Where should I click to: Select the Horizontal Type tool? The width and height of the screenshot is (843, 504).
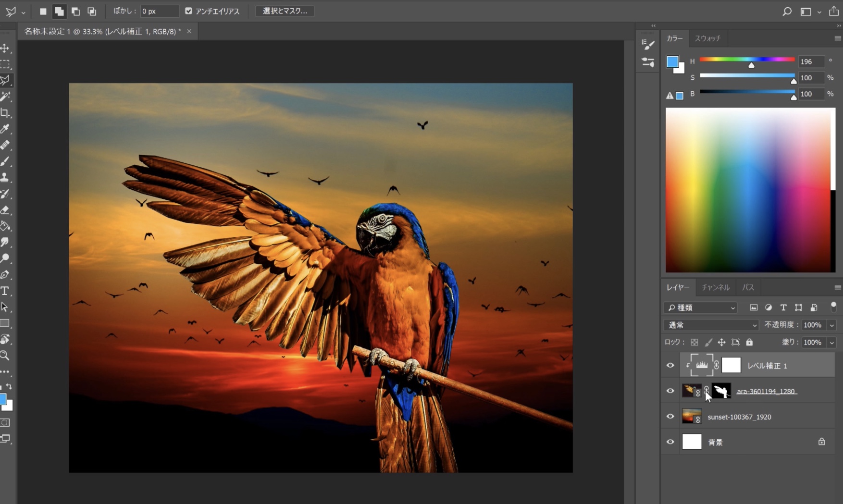pyautogui.click(x=5, y=291)
